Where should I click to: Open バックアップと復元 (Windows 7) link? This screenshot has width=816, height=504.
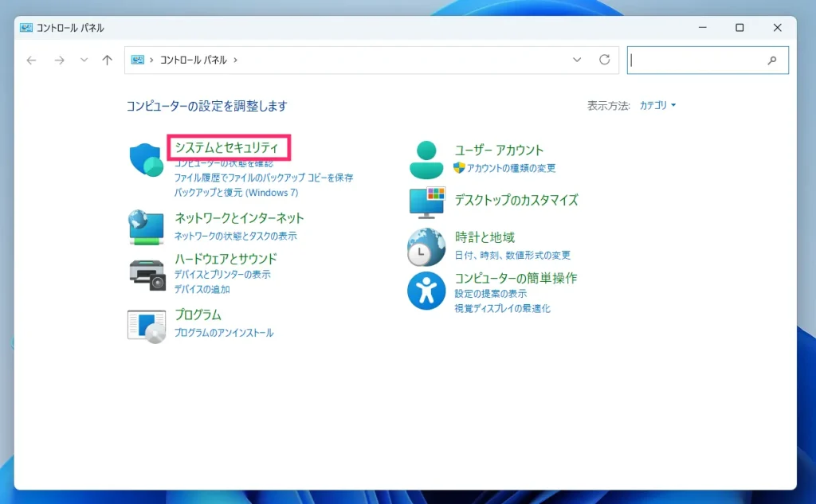coord(236,193)
